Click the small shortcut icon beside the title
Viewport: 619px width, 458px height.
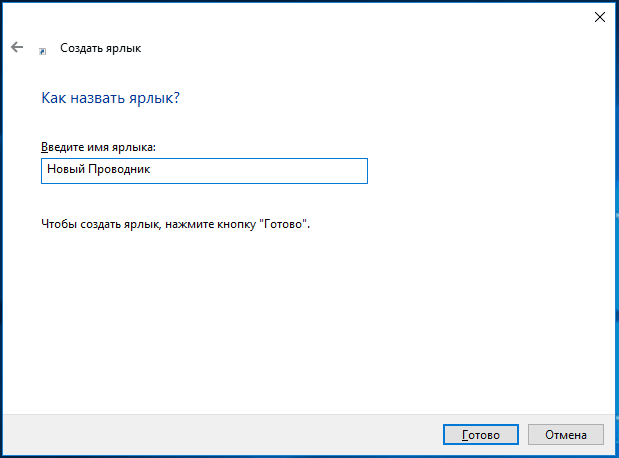pos(43,51)
